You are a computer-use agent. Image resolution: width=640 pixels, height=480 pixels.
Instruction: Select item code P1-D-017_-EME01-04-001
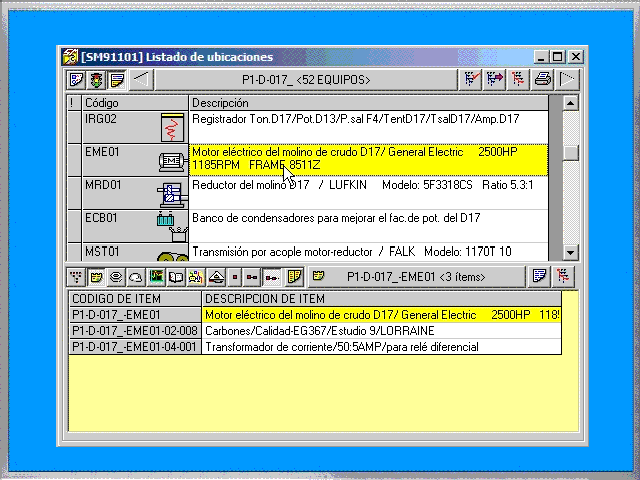(x=135, y=347)
